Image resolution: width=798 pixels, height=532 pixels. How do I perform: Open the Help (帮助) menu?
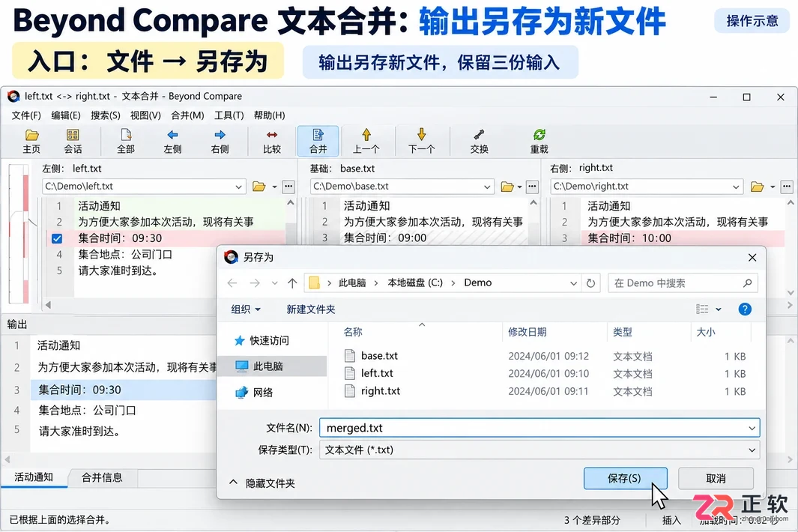(269, 115)
